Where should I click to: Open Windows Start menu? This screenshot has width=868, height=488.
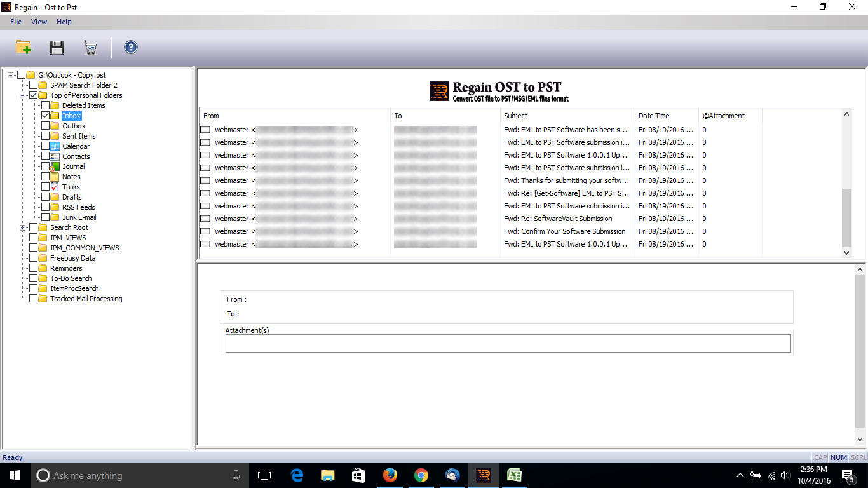(15, 475)
